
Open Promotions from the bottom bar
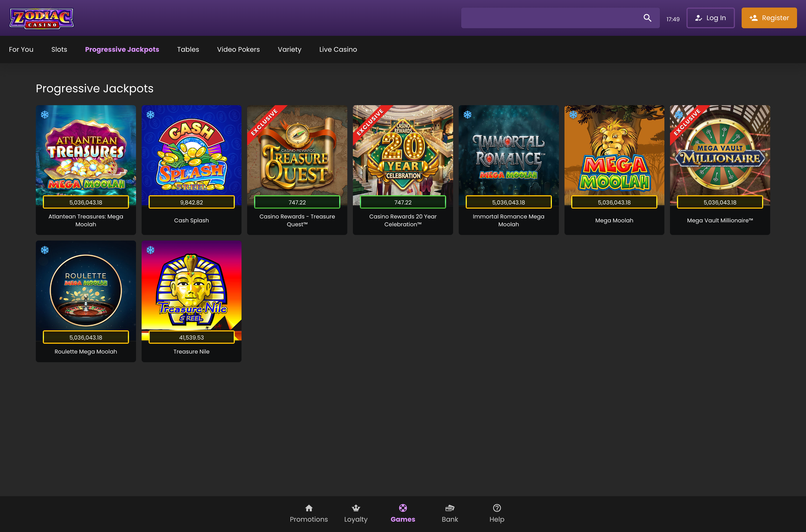309,519
